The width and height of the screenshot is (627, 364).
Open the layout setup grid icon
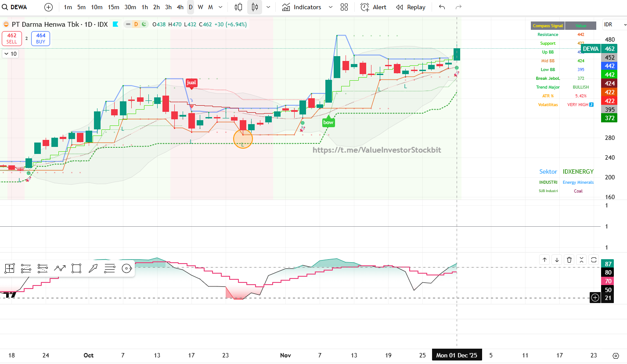tap(344, 7)
